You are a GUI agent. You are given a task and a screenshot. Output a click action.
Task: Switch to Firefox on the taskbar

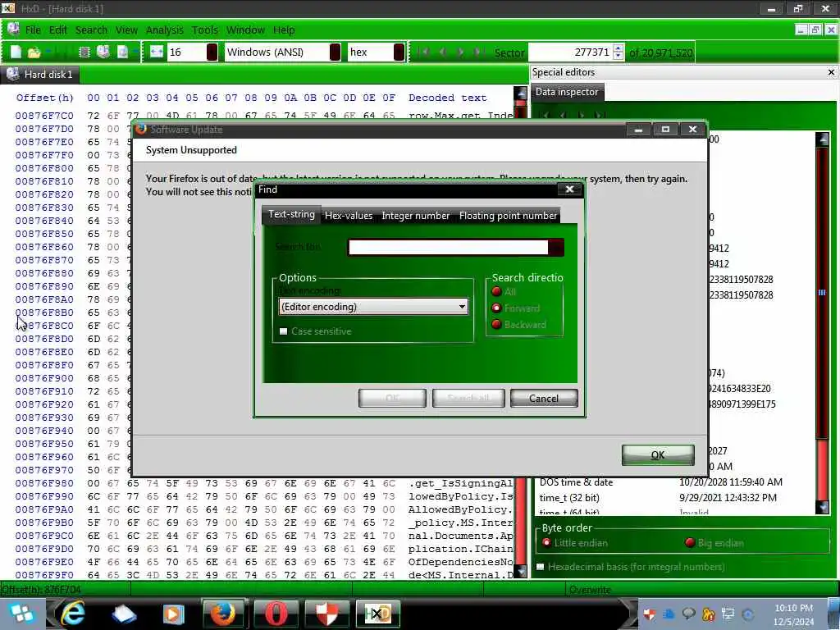pyautogui.click(x=223, y=614)
